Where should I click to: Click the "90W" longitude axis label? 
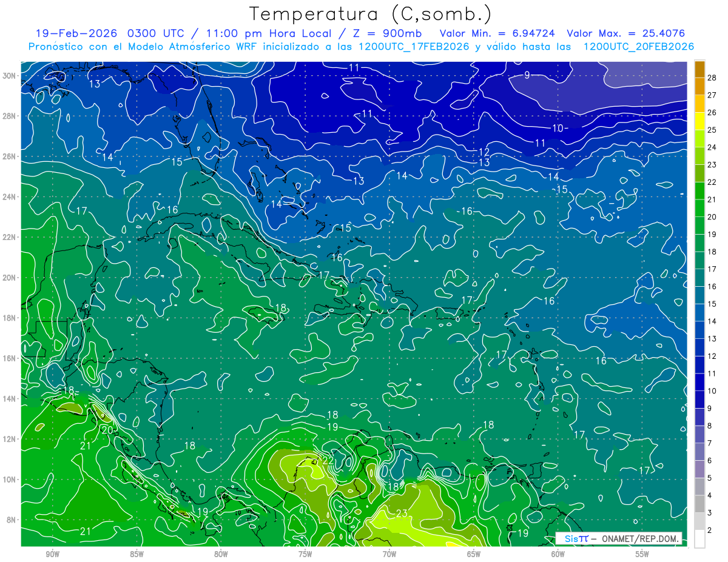coord(52,554)
